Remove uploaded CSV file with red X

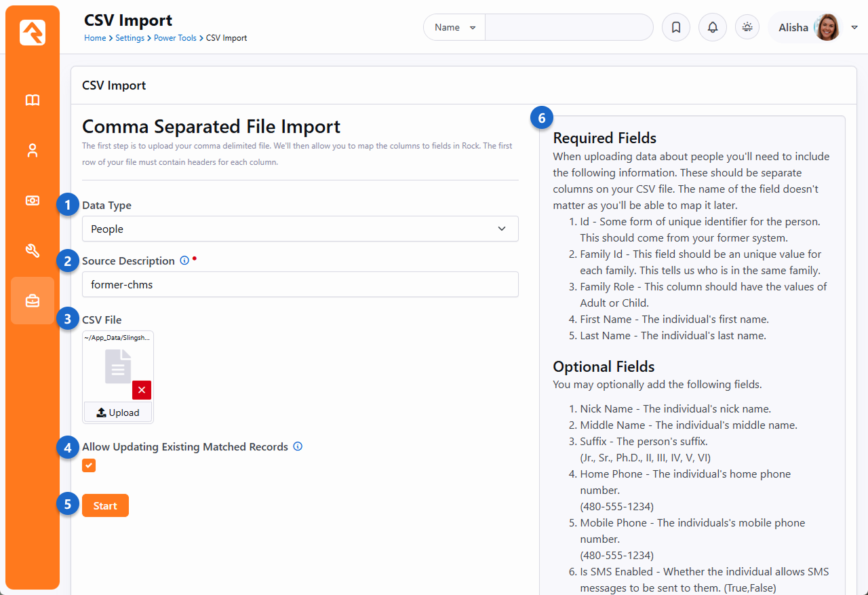pyautogui.click(x=142, y=390)
